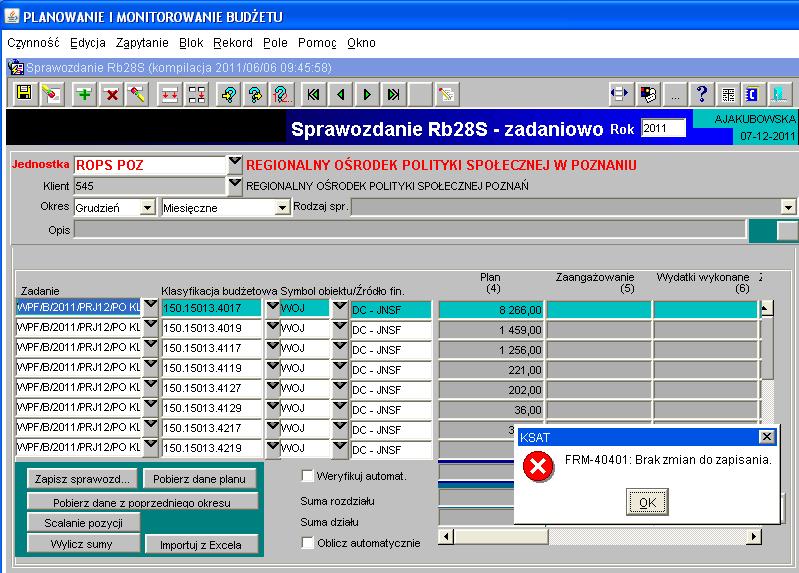Click OK in the FRM-40401 dialog
This screenshot has height=573, width=799.
pos(647,502)
